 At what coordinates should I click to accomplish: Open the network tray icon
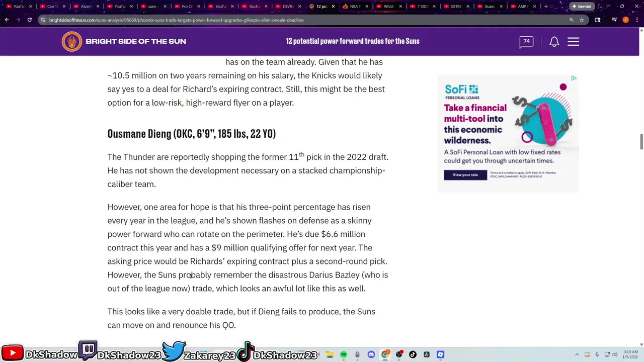[607, 354]
